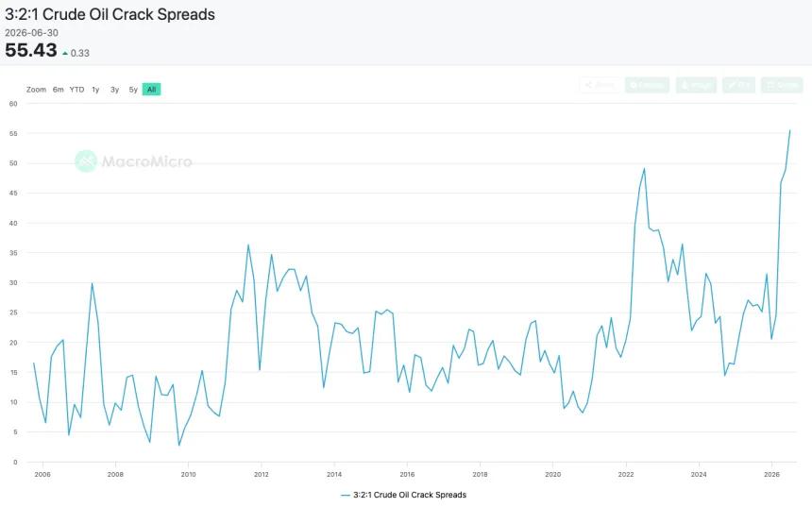Select the 1y zoom range

(x=95, y=90)
